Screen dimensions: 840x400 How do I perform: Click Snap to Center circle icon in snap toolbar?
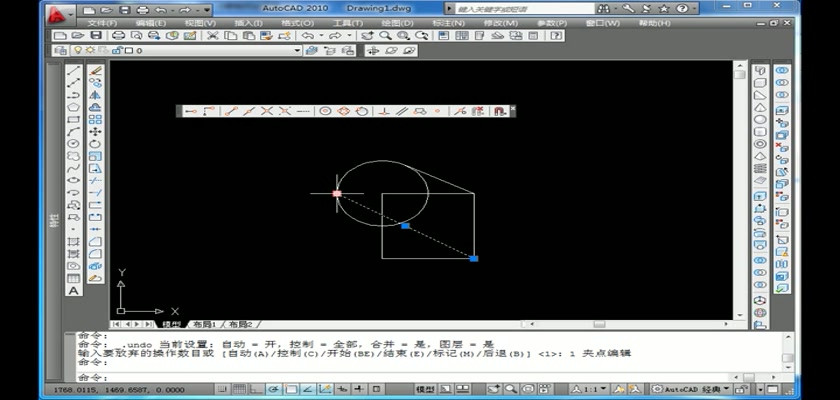(x=325, y=111)
